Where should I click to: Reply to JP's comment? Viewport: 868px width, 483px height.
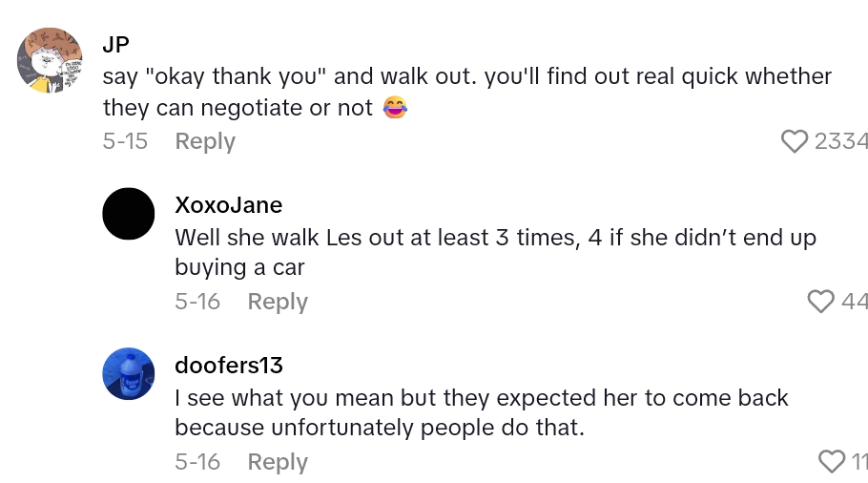tap(205, 141)
